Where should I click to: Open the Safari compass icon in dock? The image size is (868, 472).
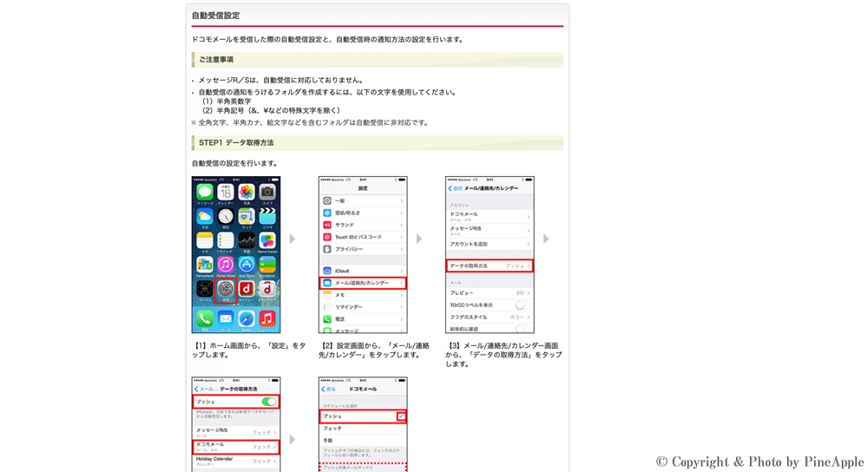(x=247, y=318)
